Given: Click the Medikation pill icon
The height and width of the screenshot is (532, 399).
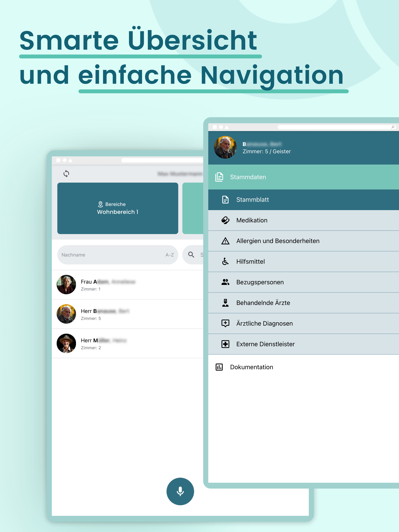Looking at the screenshot, I should coord(225,220).
